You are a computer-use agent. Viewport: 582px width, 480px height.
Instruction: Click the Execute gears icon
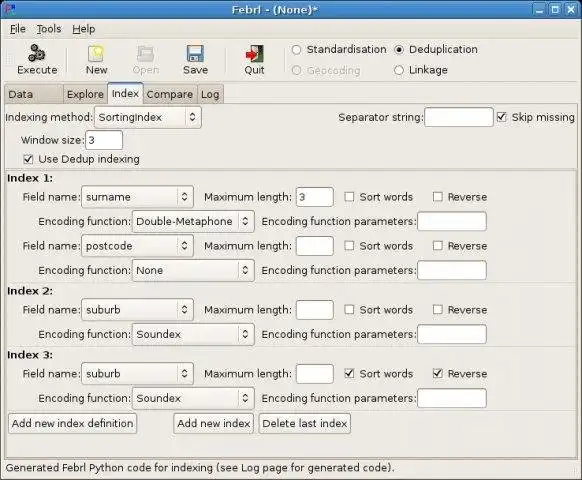37,53
